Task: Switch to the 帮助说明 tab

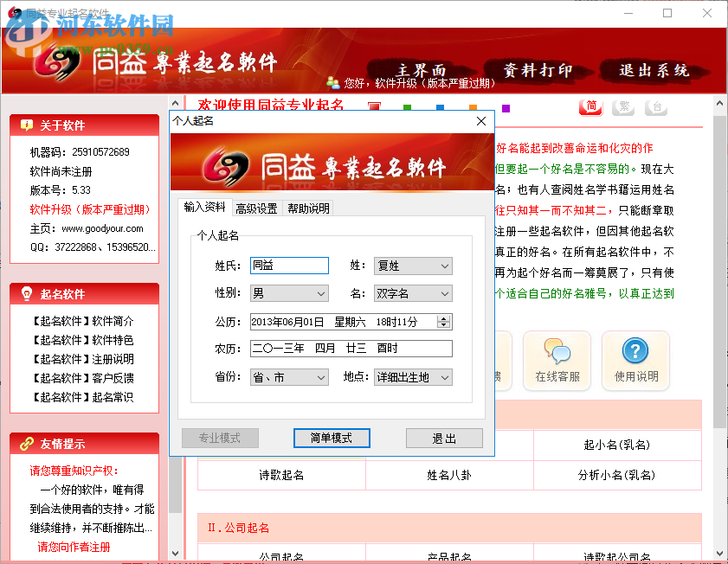Action: coord(307,208)
